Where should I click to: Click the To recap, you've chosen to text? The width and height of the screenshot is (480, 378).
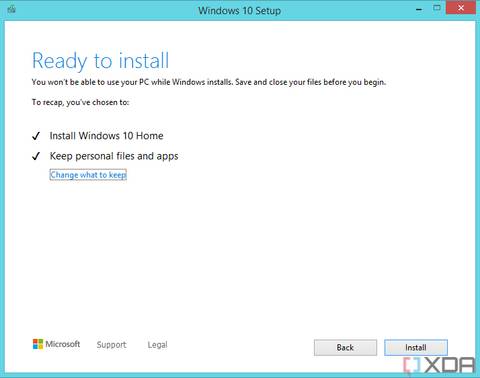(x=80, y=102)
